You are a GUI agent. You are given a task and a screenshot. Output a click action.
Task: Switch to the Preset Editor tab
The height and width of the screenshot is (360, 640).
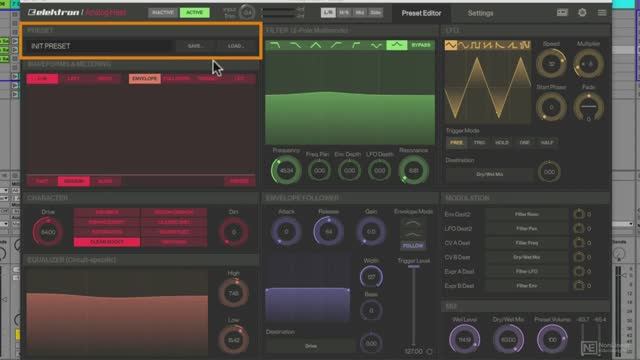[421, 13]
